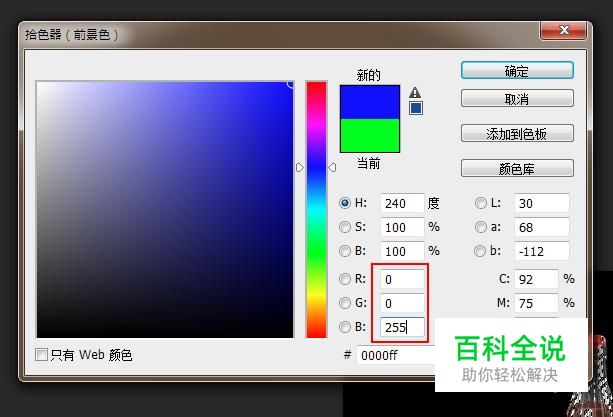This screenshot has height=417, width=613.
Task: Click the brightness B field showing 100
Action: 402,251
